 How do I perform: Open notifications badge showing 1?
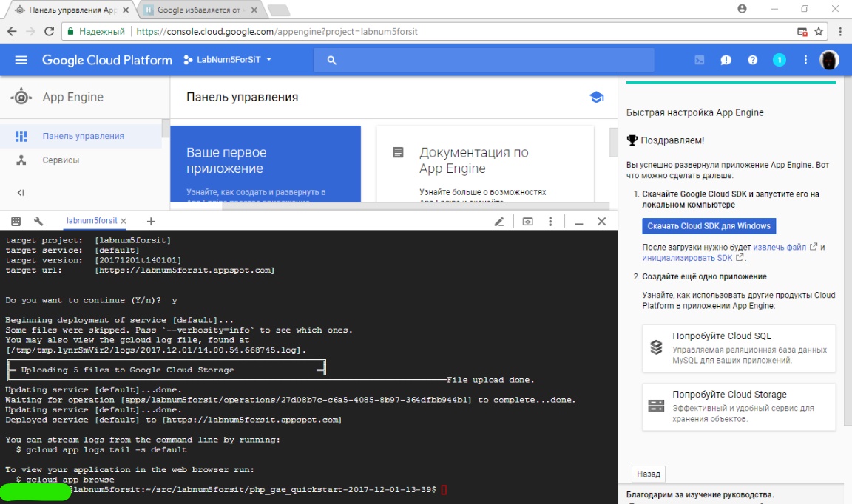click(x=780, y=61)
